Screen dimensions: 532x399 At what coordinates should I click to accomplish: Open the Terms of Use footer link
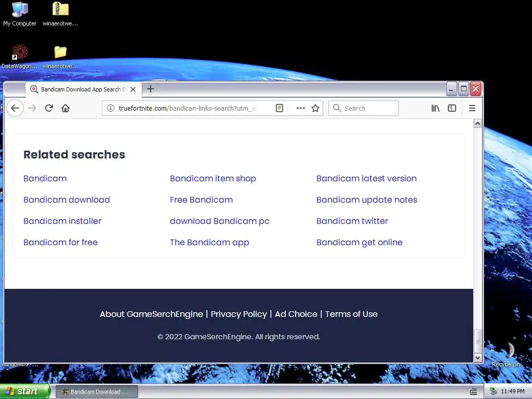coord(351,314)
